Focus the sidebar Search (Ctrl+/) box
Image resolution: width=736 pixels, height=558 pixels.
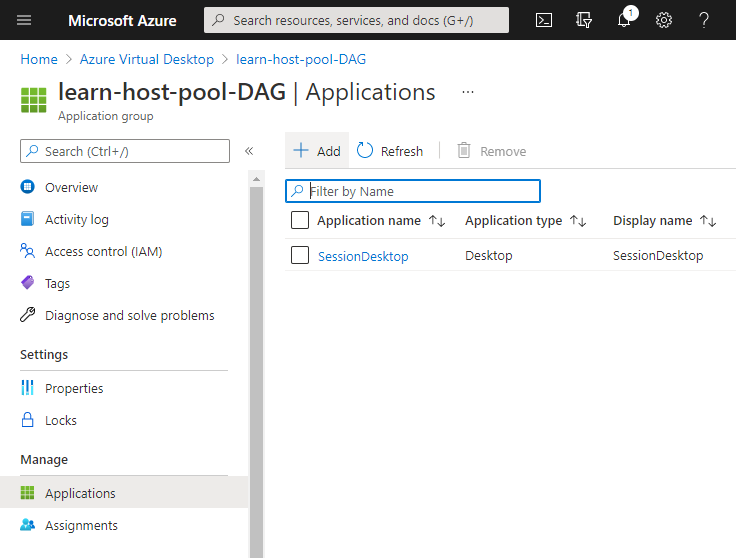(x=125, y=151)
